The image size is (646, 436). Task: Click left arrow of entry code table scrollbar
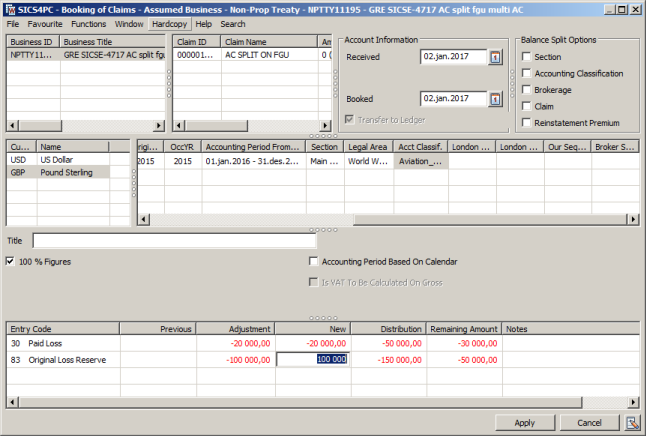coord(13,402)
